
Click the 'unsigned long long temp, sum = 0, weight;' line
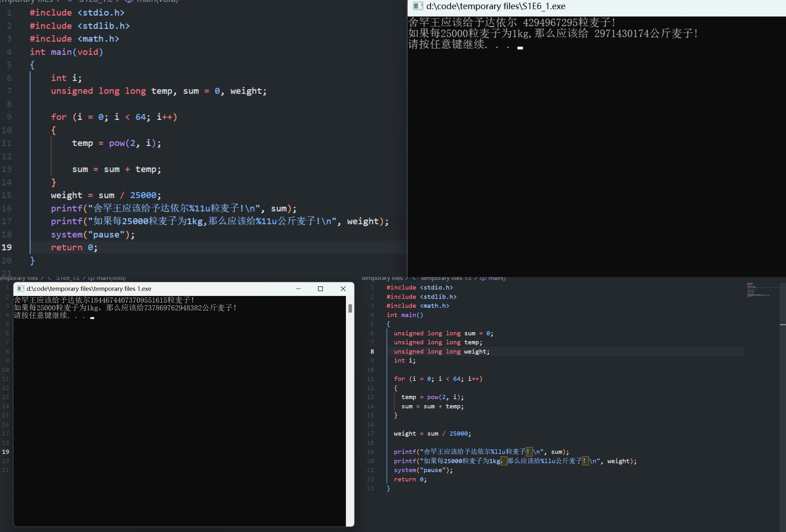[x=159, y=91]
